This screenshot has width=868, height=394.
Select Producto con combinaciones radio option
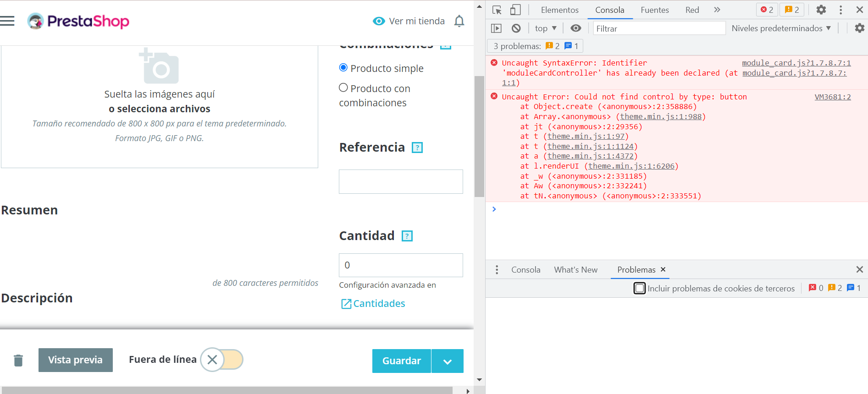point(343,88)
